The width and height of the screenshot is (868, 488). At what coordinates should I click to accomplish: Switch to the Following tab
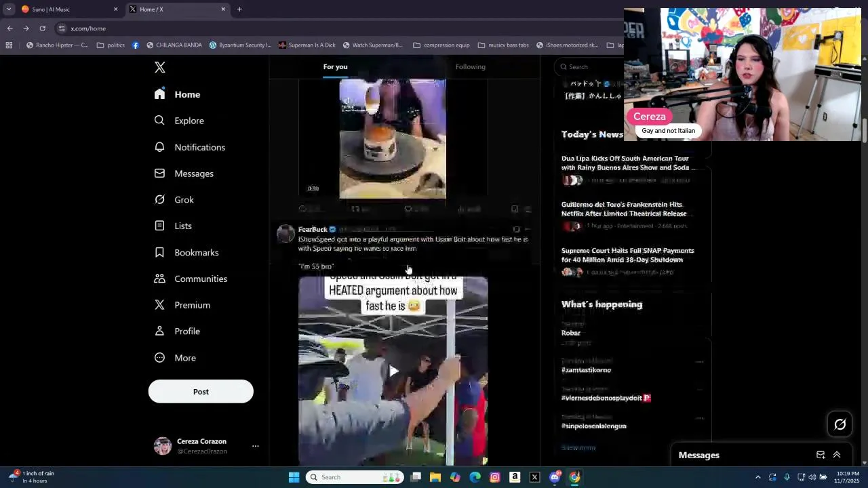click(x=471, y=66)
